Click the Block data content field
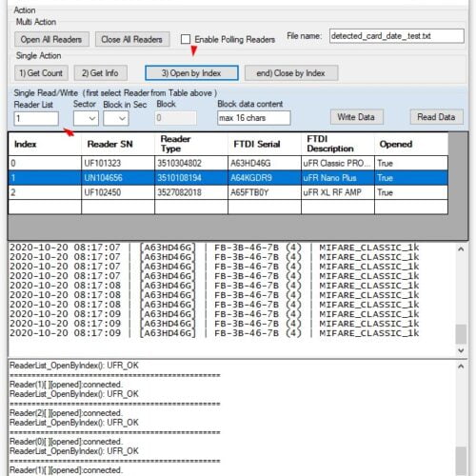476x476 pixels. coord(254,118)
